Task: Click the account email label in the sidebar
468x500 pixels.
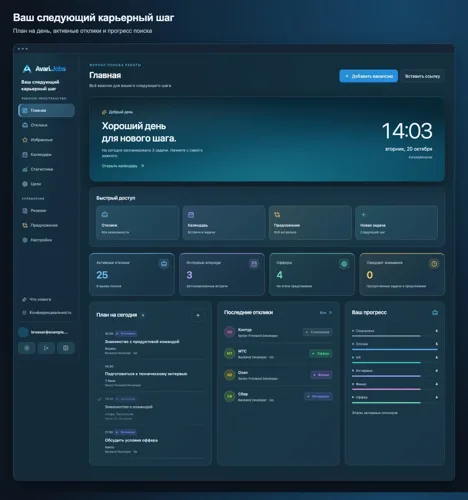Action: tap(49, 332)
